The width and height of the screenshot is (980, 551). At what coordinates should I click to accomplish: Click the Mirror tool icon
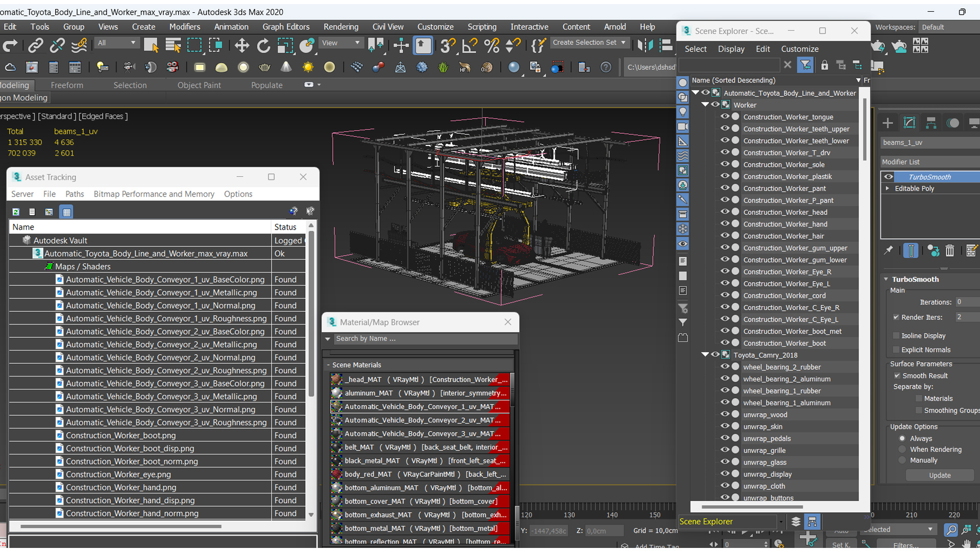click(x=645, y=46)
